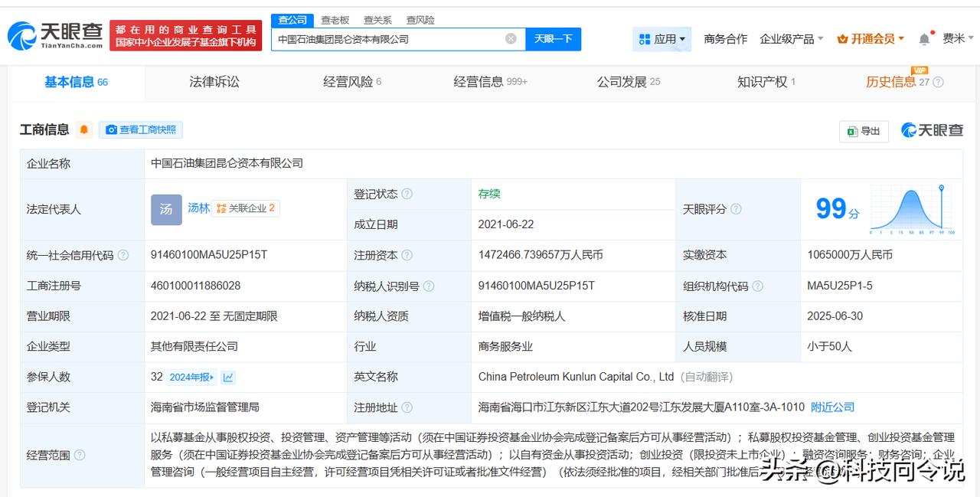Click the orange bell beside 工商信息

tap(84, 130)
